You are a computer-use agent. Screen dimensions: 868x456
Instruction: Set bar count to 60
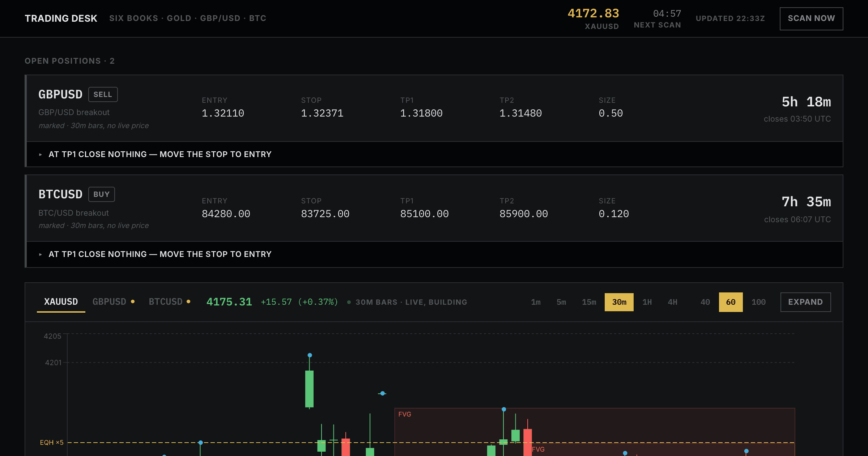(x=731, y=302)
